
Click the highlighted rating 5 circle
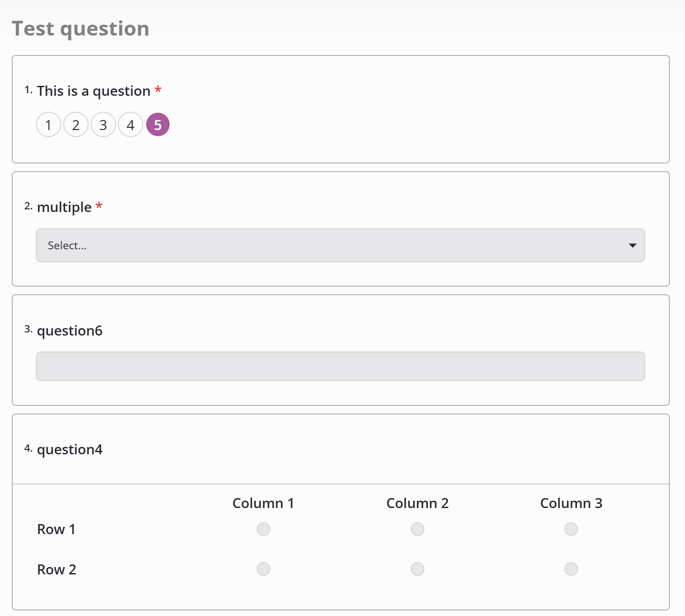click(158, 125)
